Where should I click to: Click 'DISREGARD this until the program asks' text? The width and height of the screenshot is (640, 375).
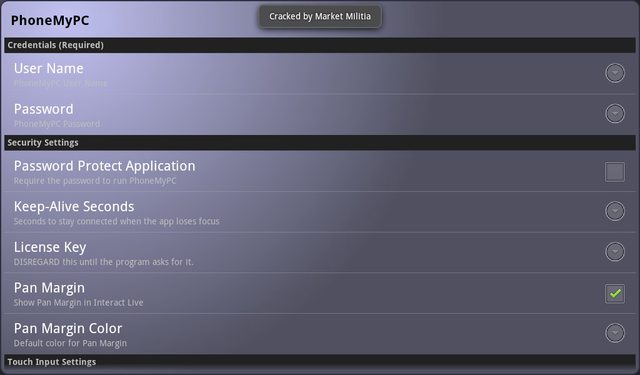tap(104, 262)
